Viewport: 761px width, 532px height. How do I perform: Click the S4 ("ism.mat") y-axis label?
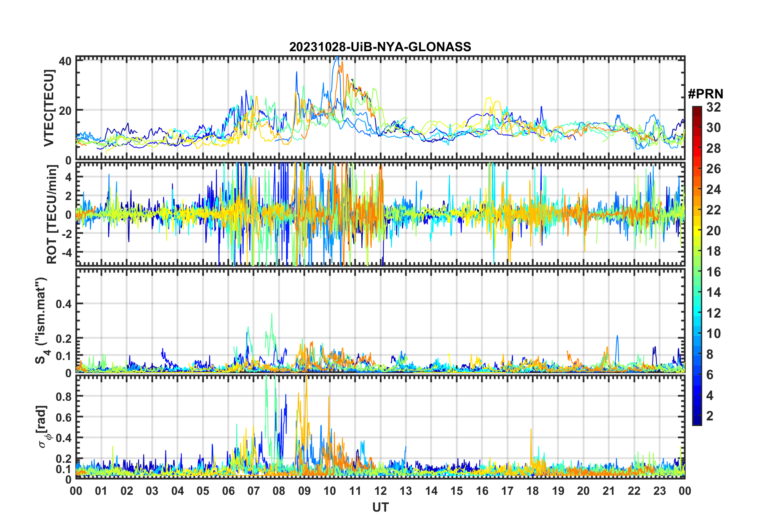click(42, 320)
